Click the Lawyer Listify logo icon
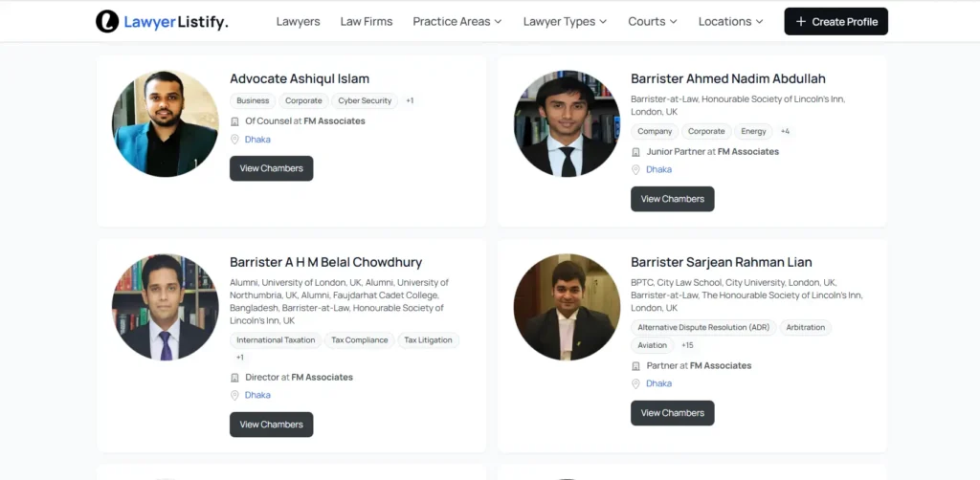This screenshot has width=980, height=480. 107,21
